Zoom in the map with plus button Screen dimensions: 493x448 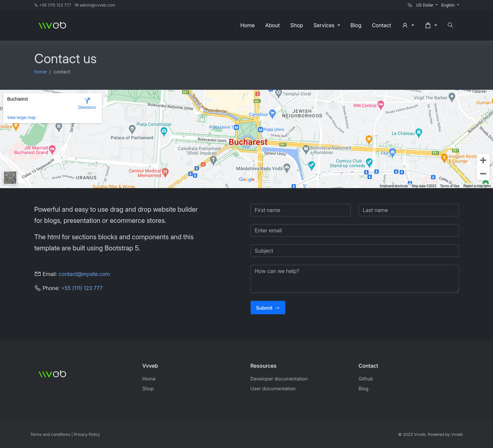pyautogui.click(x=483, y=160)
